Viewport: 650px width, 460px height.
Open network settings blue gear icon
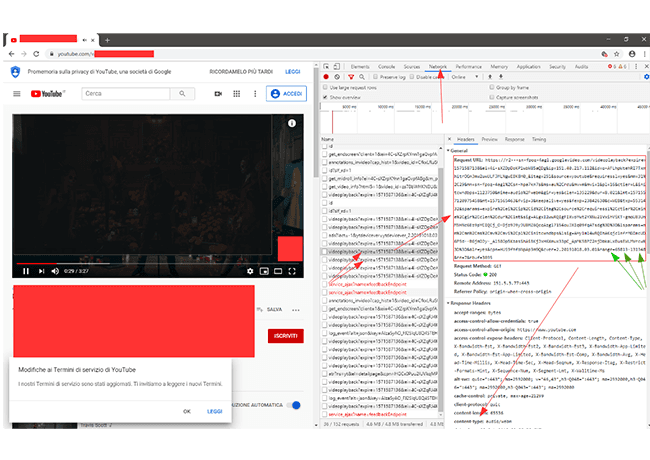pos(646,77)
